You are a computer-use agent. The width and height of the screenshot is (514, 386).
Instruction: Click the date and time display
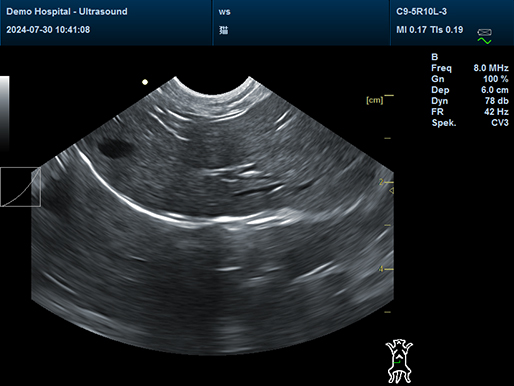(48, 30)
